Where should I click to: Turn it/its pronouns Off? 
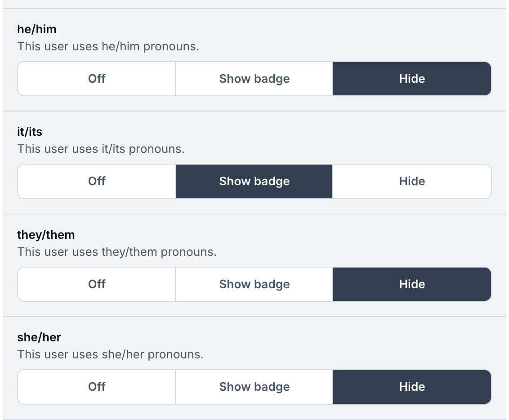click(x=97, y=181)
